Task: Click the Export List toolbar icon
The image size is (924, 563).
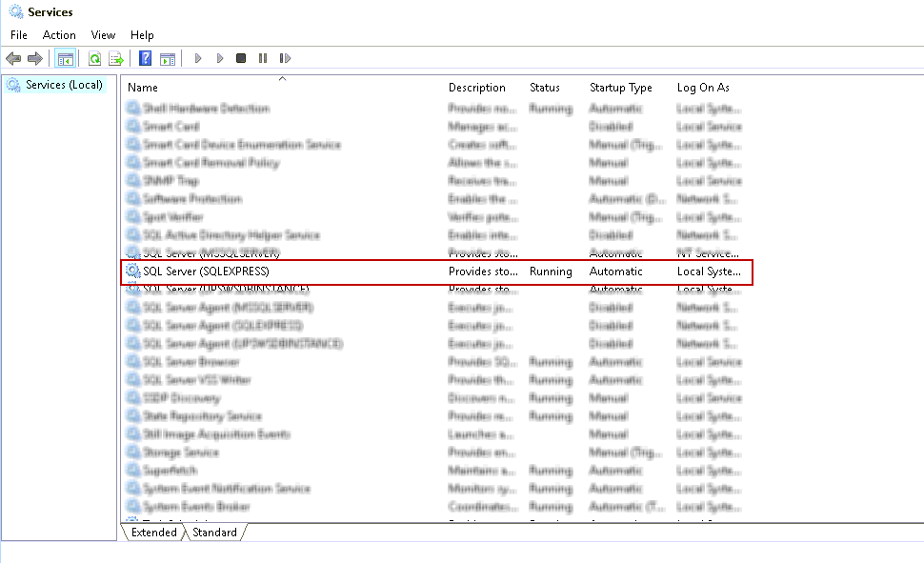Action: click(x=116, y=58)
